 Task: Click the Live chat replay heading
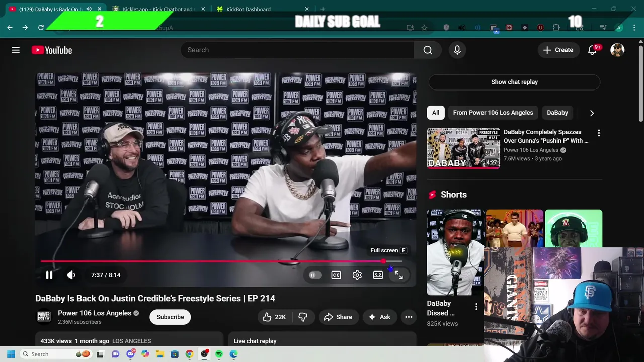coord(255,341)
